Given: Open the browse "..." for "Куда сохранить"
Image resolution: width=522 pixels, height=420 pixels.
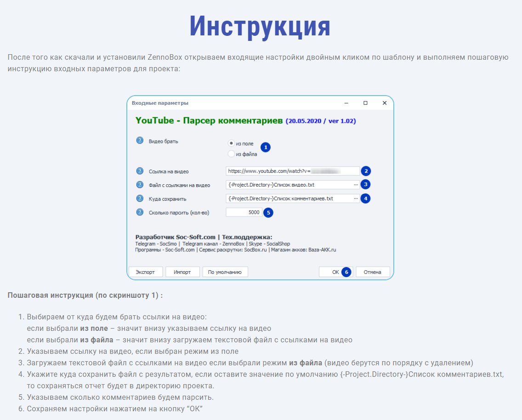Looking at the screenshot, I should click(356, 198).
